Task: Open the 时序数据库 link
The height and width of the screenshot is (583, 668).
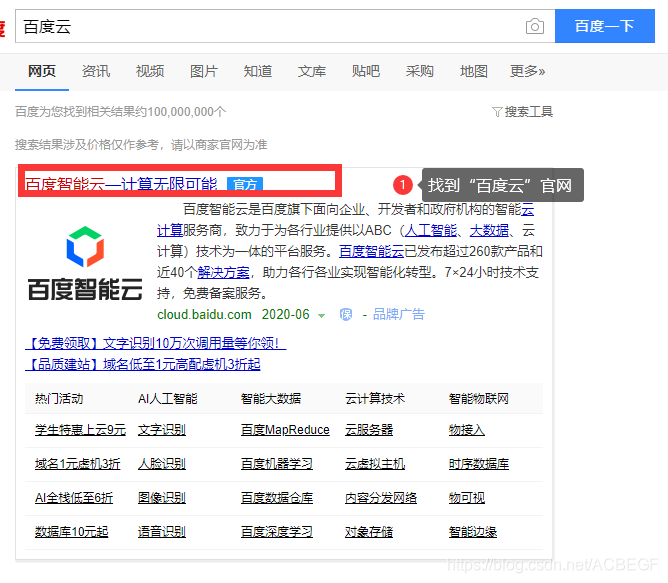Action: click(479, 464)
